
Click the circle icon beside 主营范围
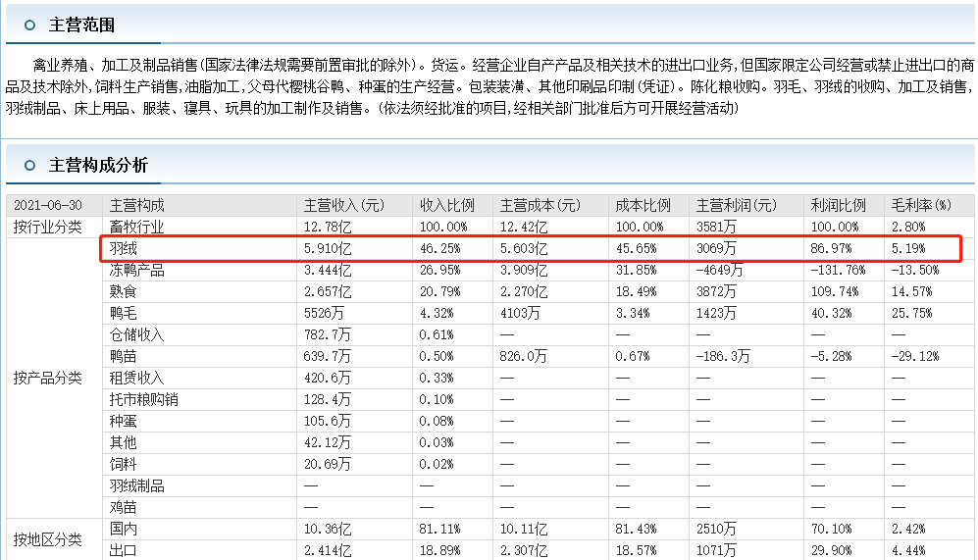click(29, 25)
